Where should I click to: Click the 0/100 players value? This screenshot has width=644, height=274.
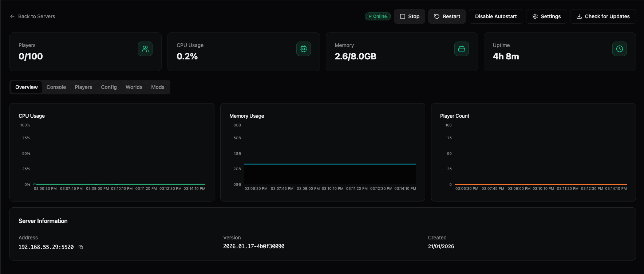(x=31, y=56)
